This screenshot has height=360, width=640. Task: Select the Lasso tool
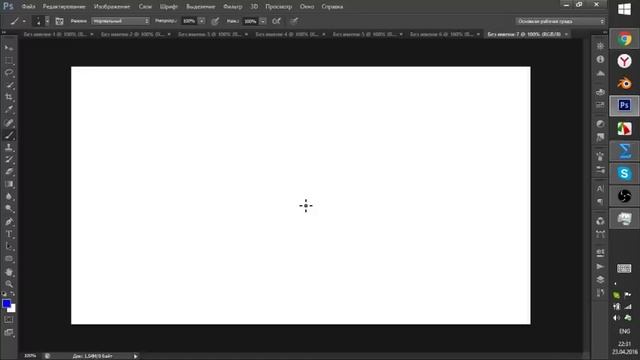click(9, 73)
